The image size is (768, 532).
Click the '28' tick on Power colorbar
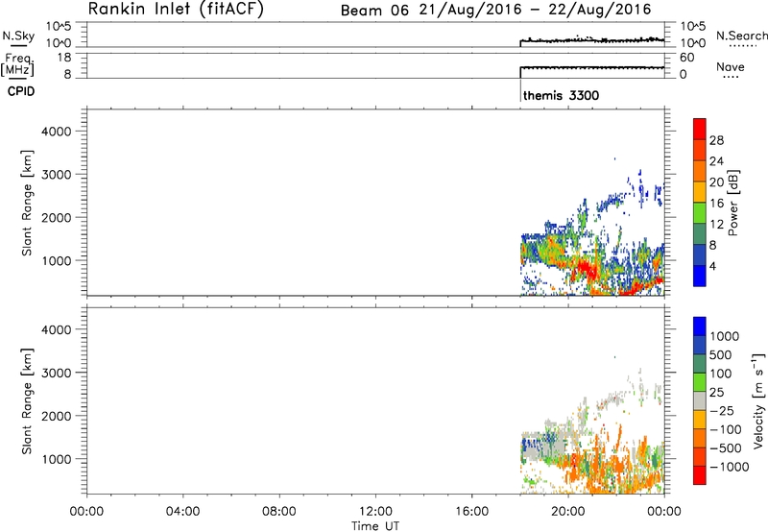(x=716, y=140)
